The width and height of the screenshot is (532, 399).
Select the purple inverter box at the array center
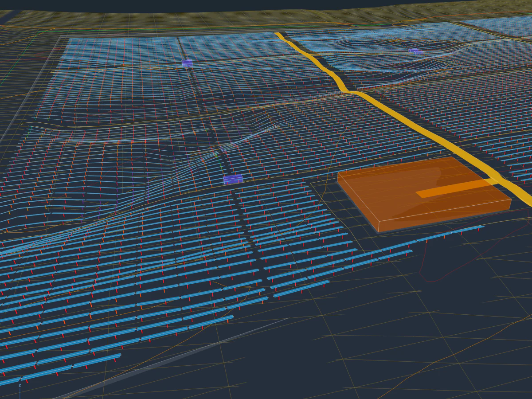pos(233,179)
